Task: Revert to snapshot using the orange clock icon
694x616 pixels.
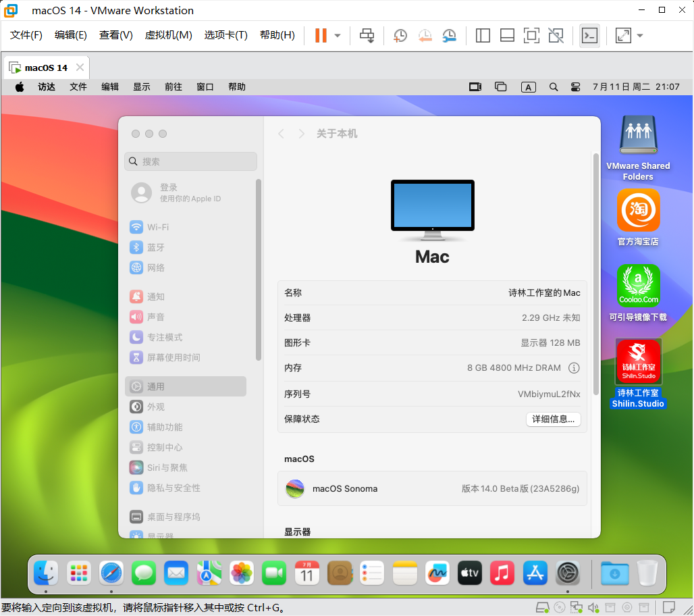Action: [425, 35]
